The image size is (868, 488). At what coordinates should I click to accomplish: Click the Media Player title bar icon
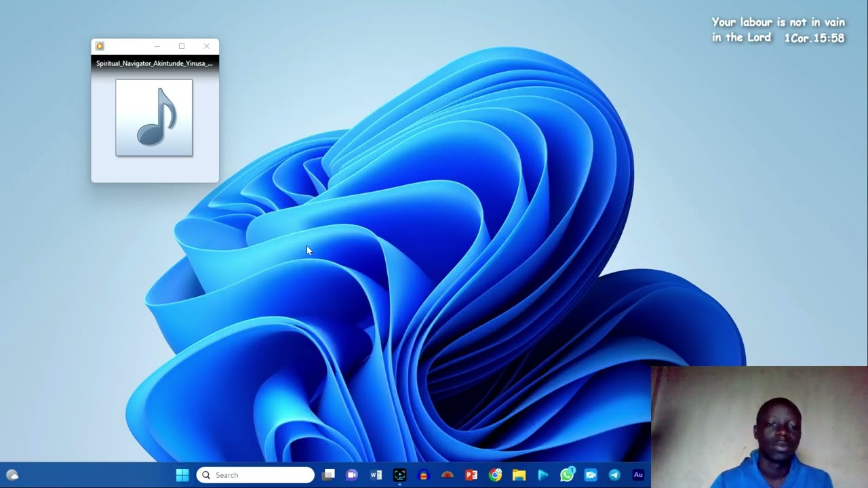coord(100,46)
